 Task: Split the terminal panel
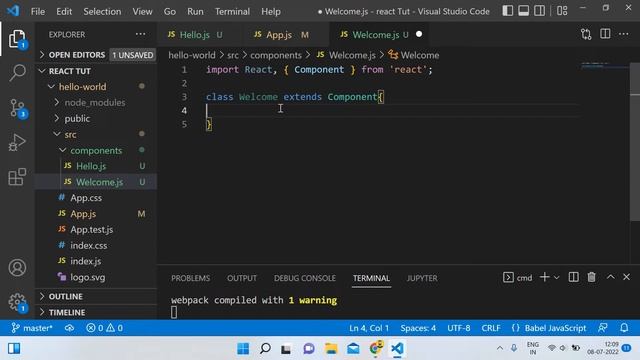573,277
